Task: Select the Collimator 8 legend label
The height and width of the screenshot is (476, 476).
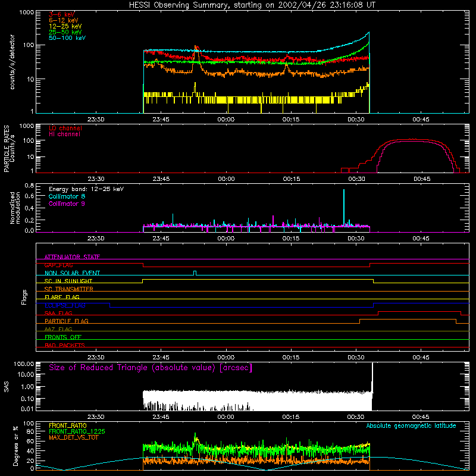Action: point(67,196)
